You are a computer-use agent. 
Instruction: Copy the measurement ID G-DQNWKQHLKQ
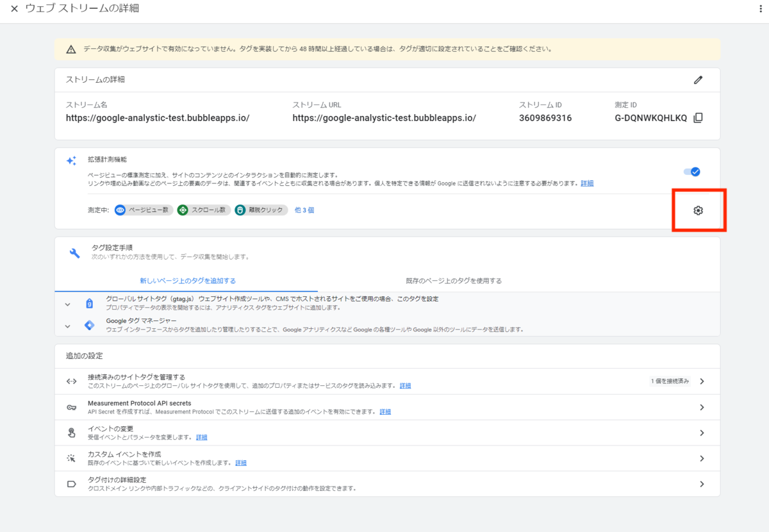pos(699,118)
